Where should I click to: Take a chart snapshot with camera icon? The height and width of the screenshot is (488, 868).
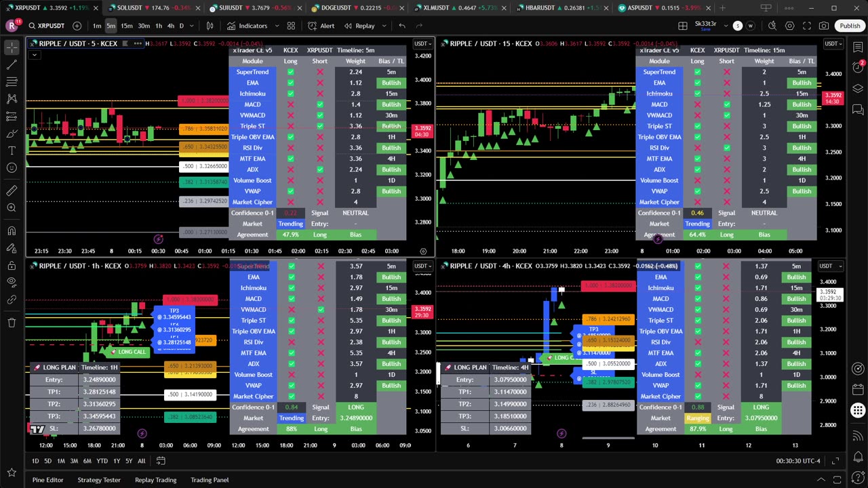pyautogui.click(x=824, y=26)
